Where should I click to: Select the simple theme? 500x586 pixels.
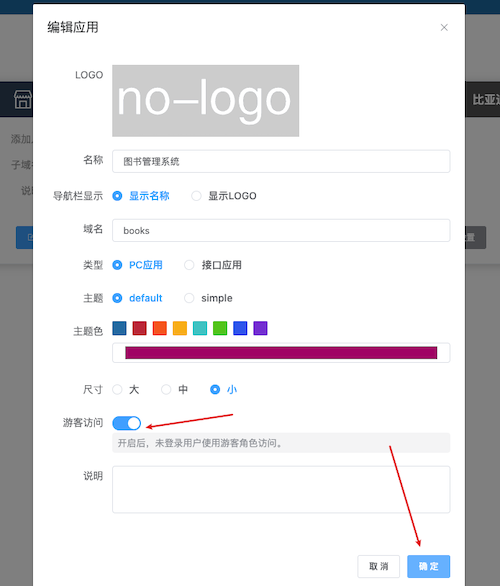[x=209, y=298]
